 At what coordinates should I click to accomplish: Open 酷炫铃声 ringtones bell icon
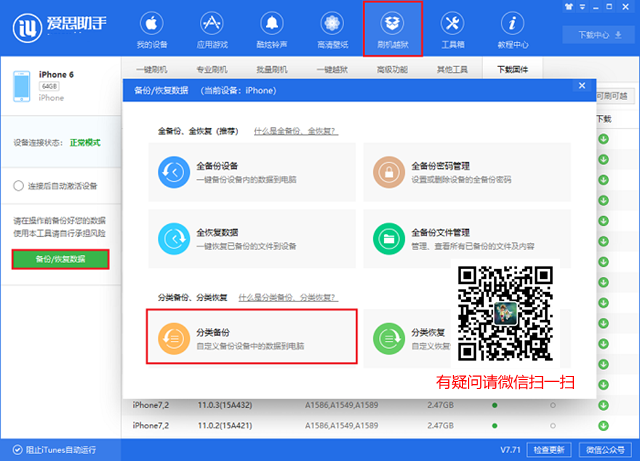click(272, 23)
